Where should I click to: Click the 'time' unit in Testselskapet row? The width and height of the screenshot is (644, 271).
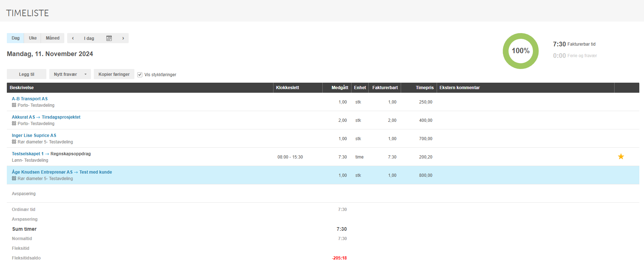point(359,157)
